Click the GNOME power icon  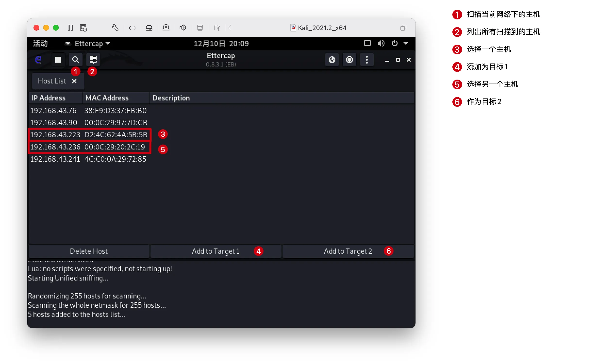tap(395, 43)
